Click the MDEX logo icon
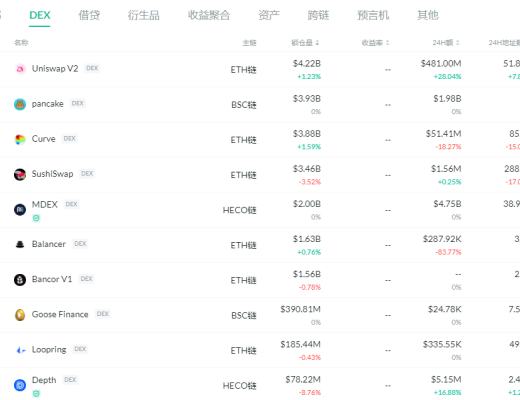 point(20,210)
